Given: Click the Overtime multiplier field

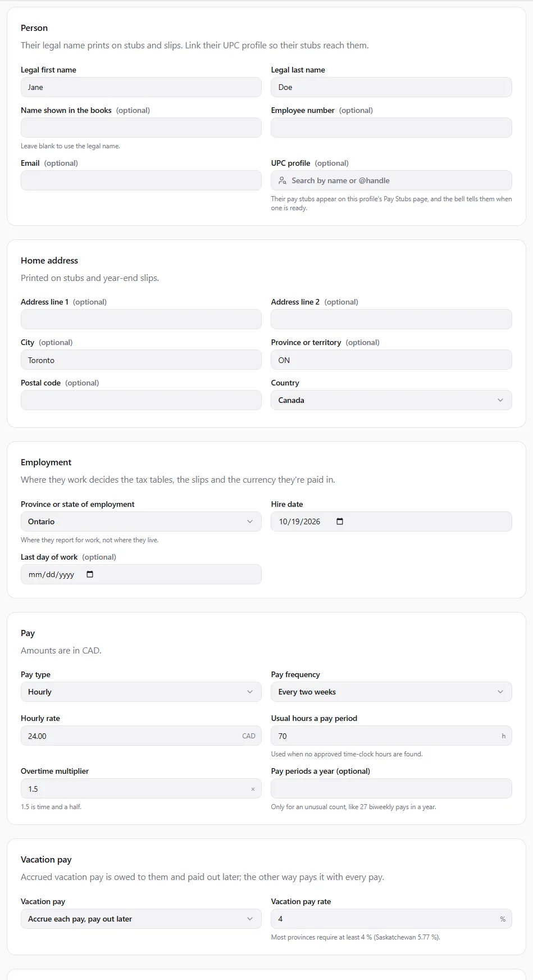Looking at the screenshot, I should (x=141, y=788).
